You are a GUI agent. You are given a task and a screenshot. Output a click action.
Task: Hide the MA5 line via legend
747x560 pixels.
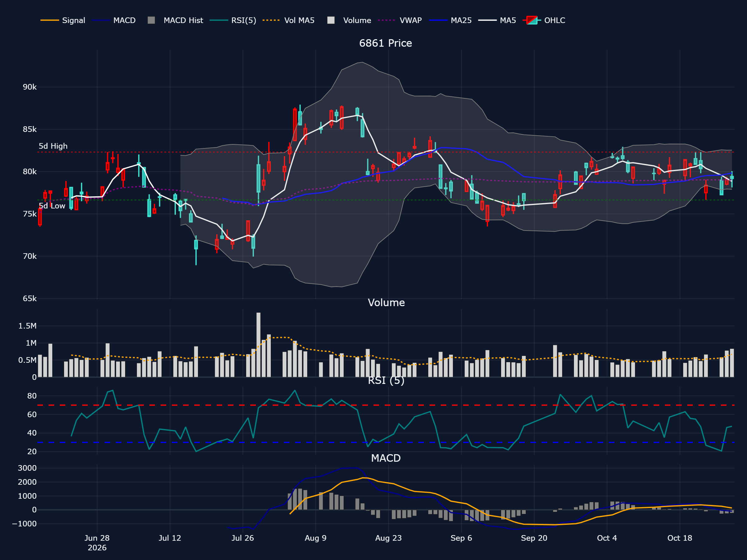(497, 20)
